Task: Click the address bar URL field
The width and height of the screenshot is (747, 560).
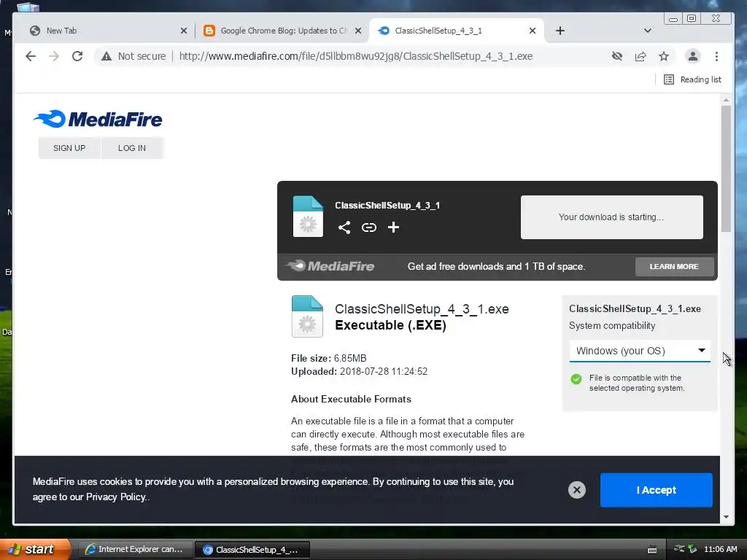Action: pos(355,56)
